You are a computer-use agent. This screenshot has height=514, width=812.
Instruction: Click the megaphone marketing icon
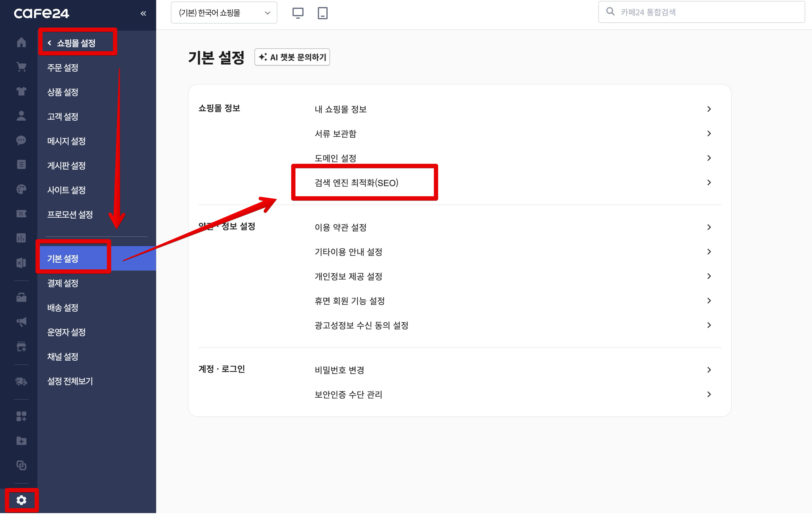[21, 322]
